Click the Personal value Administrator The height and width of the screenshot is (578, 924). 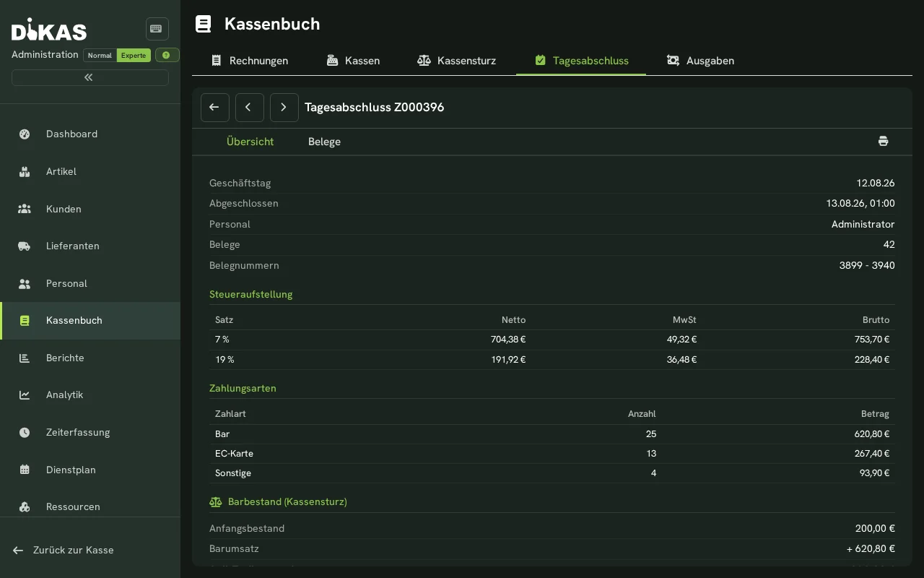[863, 225]
